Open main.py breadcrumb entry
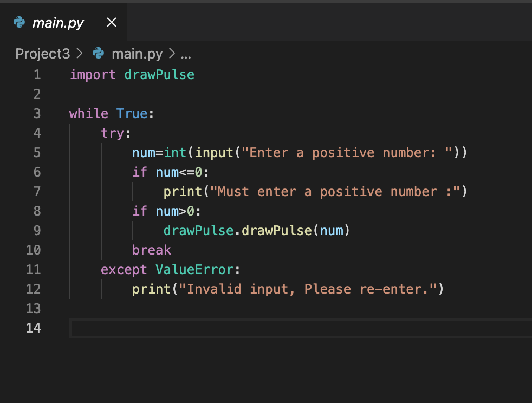Viewport: 532px width, 403px height. (x=137, y=53)
